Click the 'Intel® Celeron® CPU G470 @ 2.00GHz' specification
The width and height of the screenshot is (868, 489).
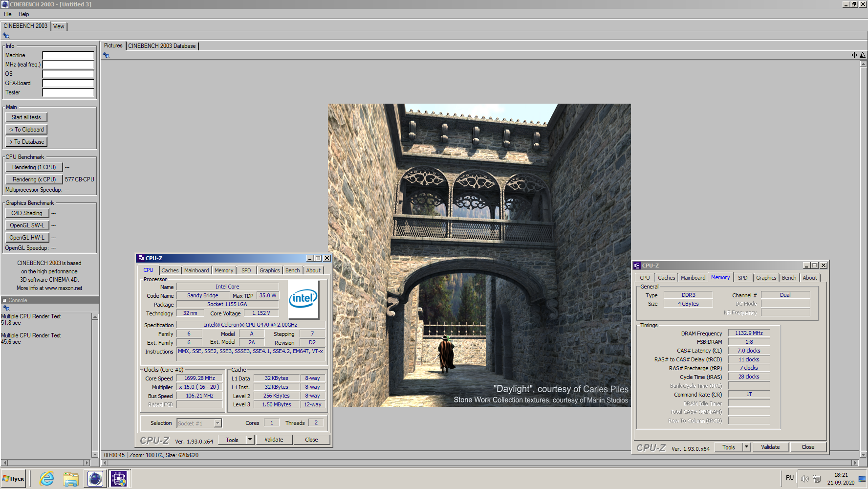[251, 325]
